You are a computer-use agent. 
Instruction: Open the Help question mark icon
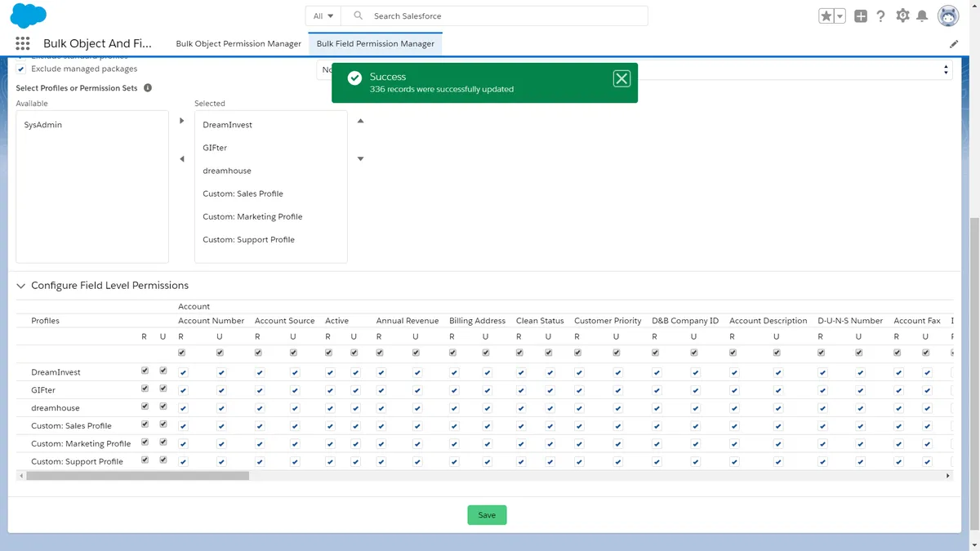click(x=880, y=16)
